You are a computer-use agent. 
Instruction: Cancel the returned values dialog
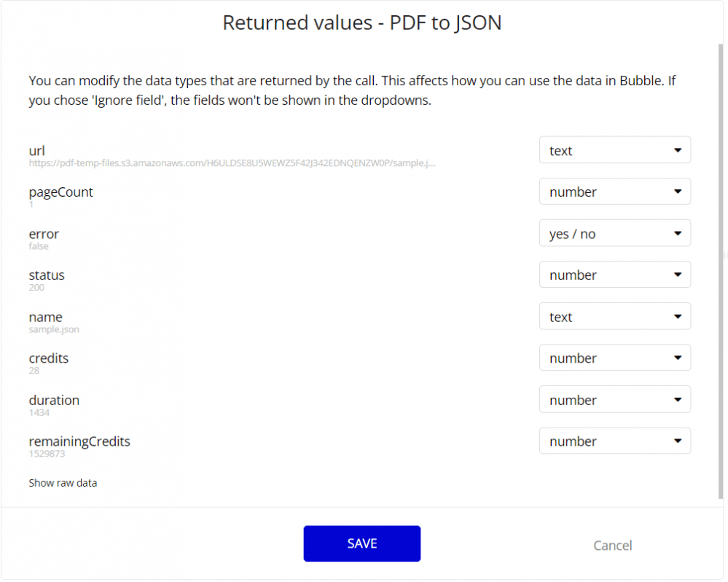tap(612, 546)
